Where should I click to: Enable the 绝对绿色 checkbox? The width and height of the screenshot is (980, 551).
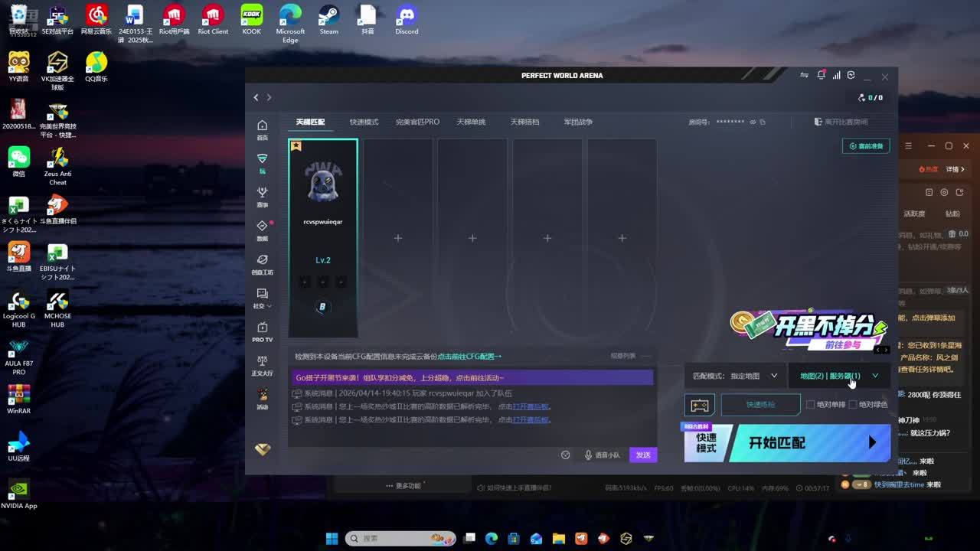[x=853, y=404]
